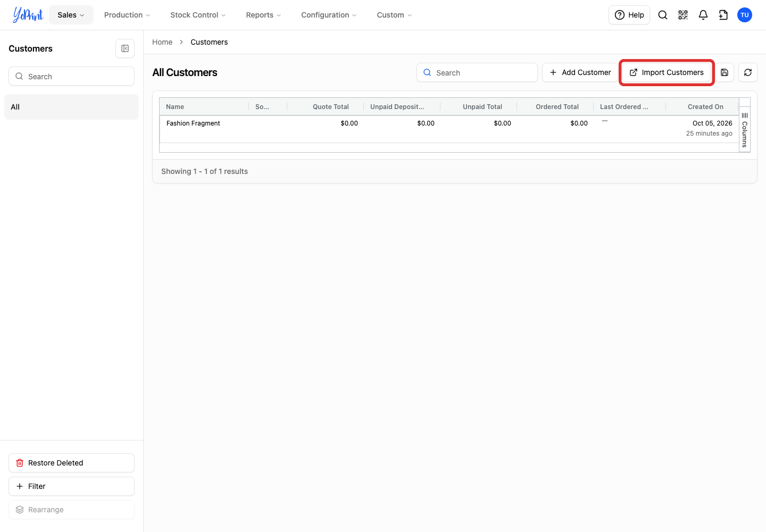This screenshot has width=766, height=532.
Task: Click the new document icon in header
Action: tap(723, 15)
